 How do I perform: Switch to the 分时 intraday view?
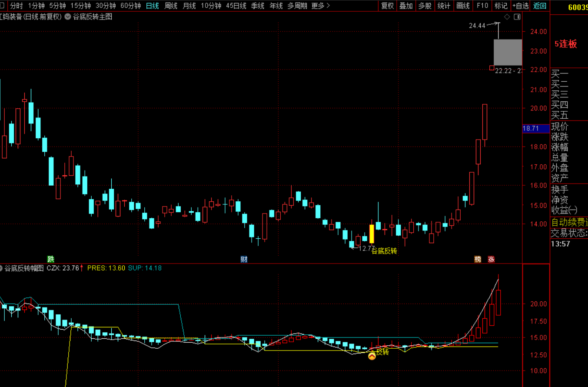pyautogui.click(x=17, y=6)
